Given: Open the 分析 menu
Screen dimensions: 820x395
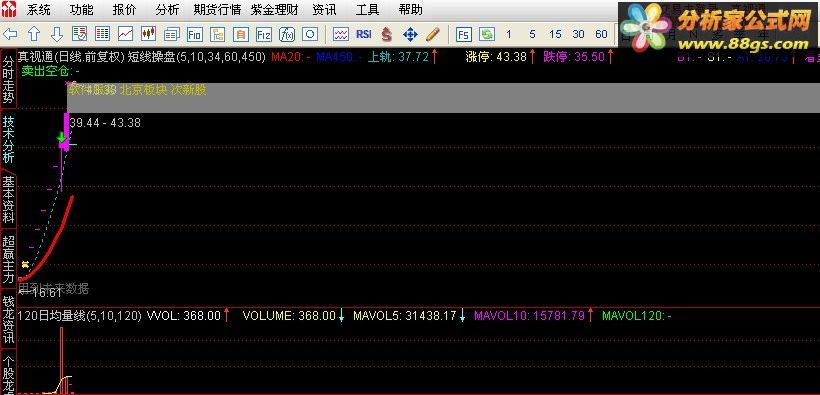Looking at the screenshot, I should [x=167, y=9].
